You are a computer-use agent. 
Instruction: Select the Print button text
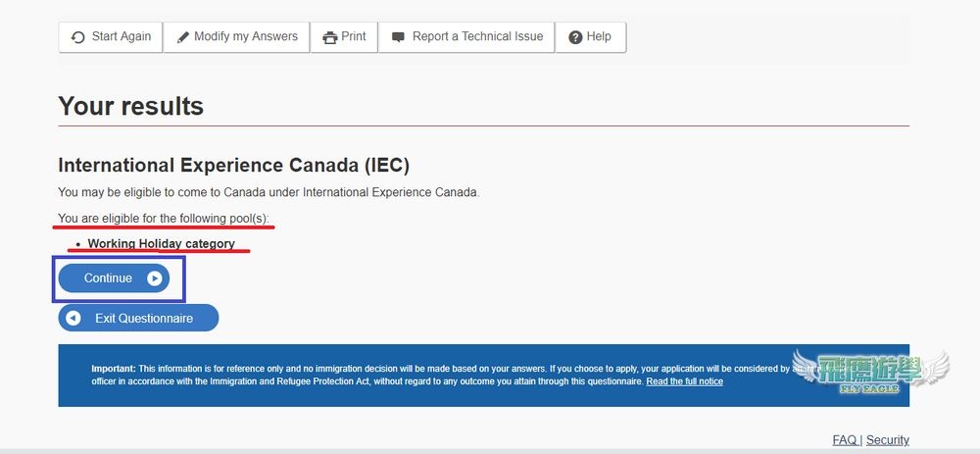354,37
